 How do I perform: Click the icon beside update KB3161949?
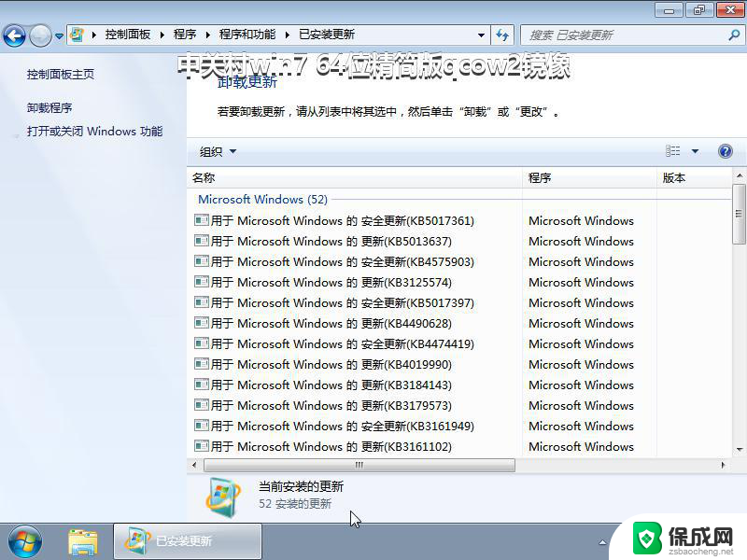[x=202, y=425]
